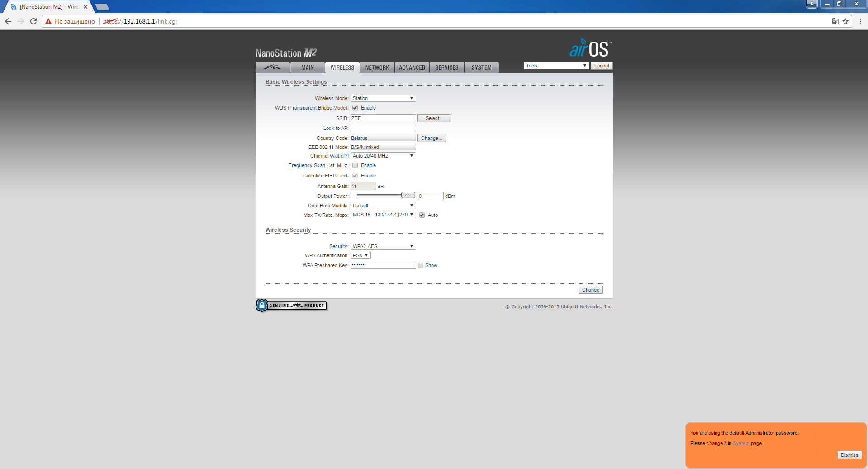Click the IEEE 802.11 Mode field
868x469 pixels.
[x=383, y=147]
